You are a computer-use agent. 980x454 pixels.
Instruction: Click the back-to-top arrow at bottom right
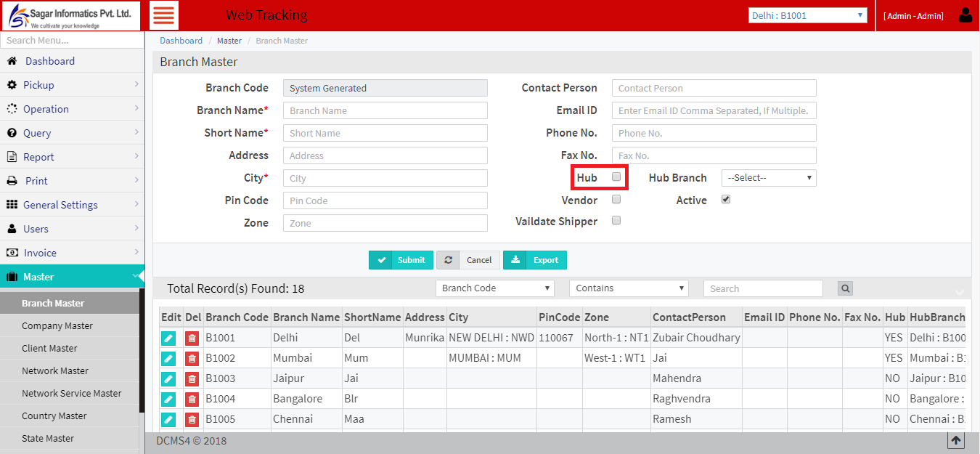pos(956,440)
